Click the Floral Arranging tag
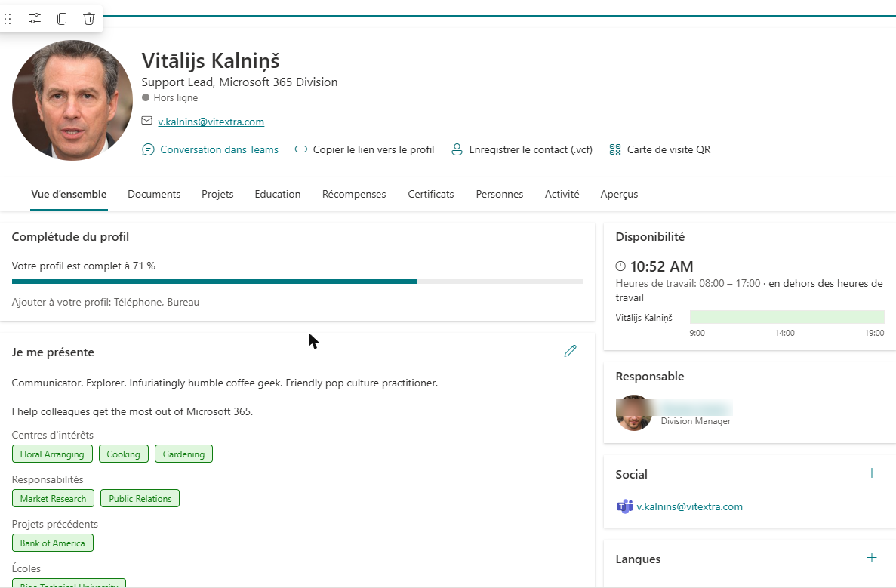896x588 pixels. [x=52, y=454]
